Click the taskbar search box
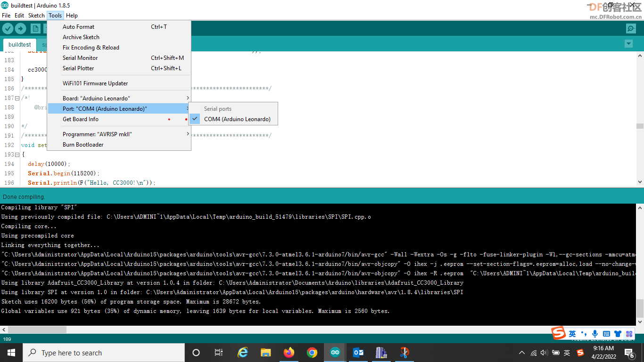The image size is (644, 362). click(x=104, y=353)
